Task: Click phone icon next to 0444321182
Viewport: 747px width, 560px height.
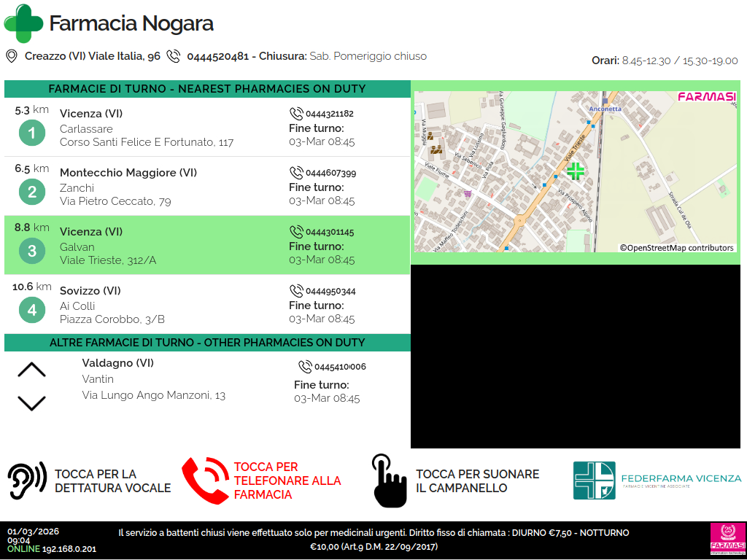Action: pos(296,114)
